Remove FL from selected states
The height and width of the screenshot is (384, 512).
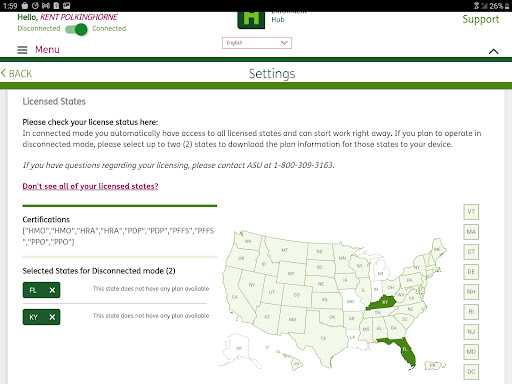[x=52, y=290]
